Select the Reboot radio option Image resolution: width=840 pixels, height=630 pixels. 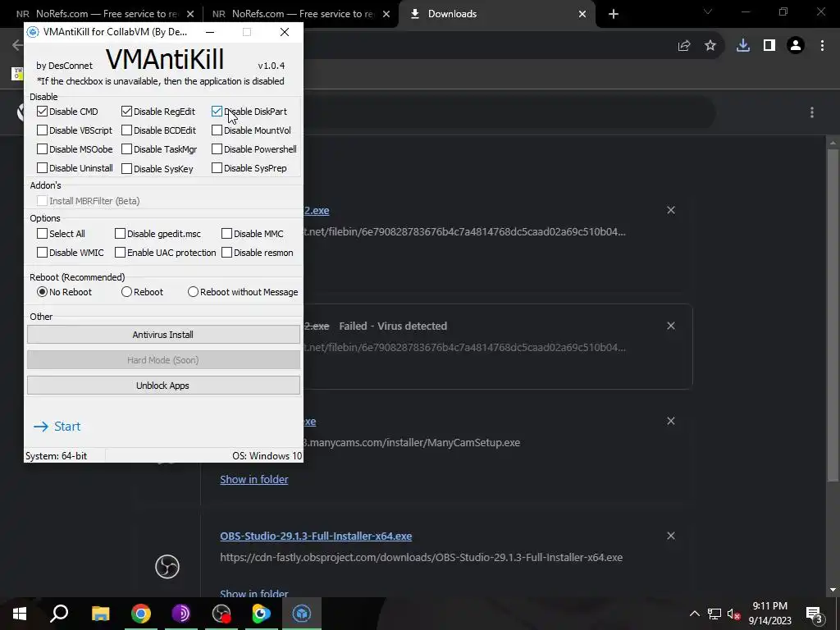click(126, 292)
